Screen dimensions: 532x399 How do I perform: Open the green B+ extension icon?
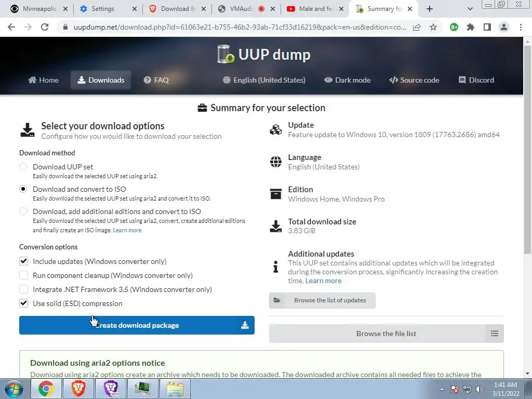(454, 27)
